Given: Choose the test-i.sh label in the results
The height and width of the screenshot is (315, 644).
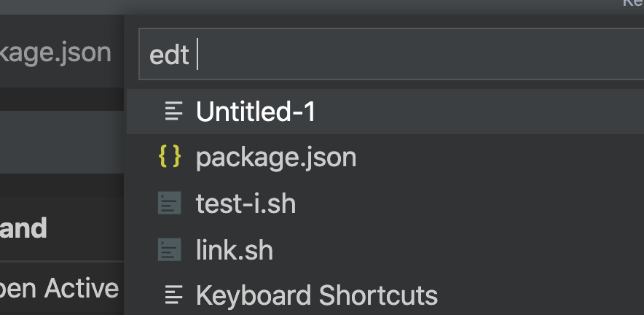Looking at the screenshot, I should 246,203.
